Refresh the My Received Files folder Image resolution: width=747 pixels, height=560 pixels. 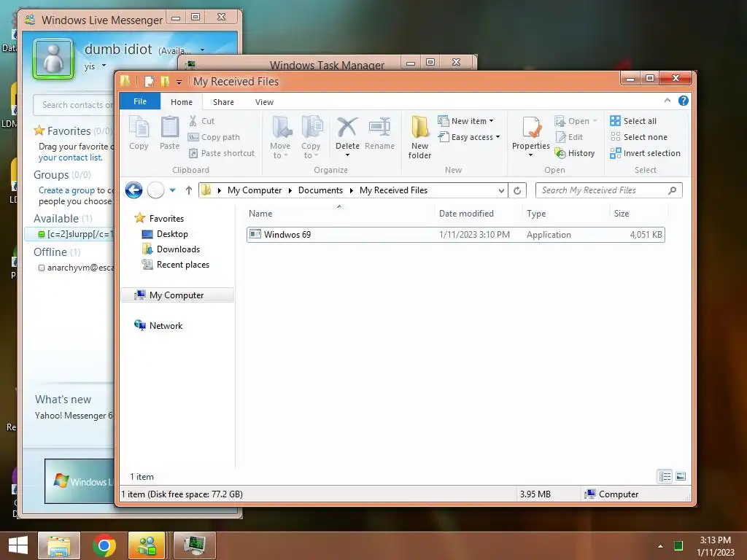[x=517, y=190]
